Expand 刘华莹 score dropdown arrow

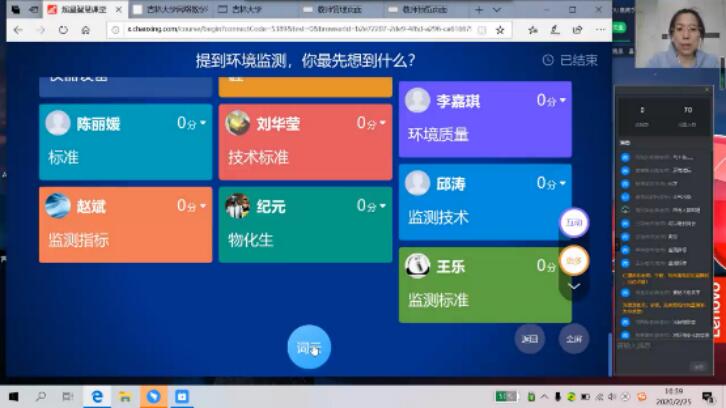click(x=383, y=123)
